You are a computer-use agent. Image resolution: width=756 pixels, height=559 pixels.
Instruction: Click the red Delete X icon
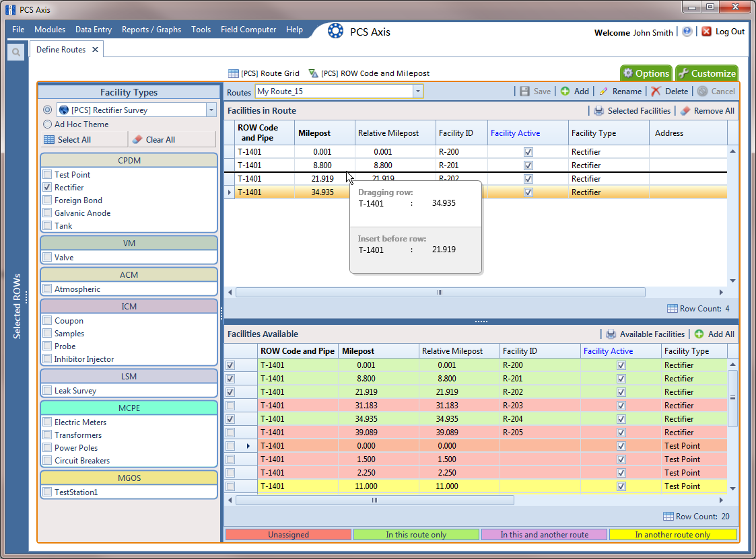(x=656, y=91)
